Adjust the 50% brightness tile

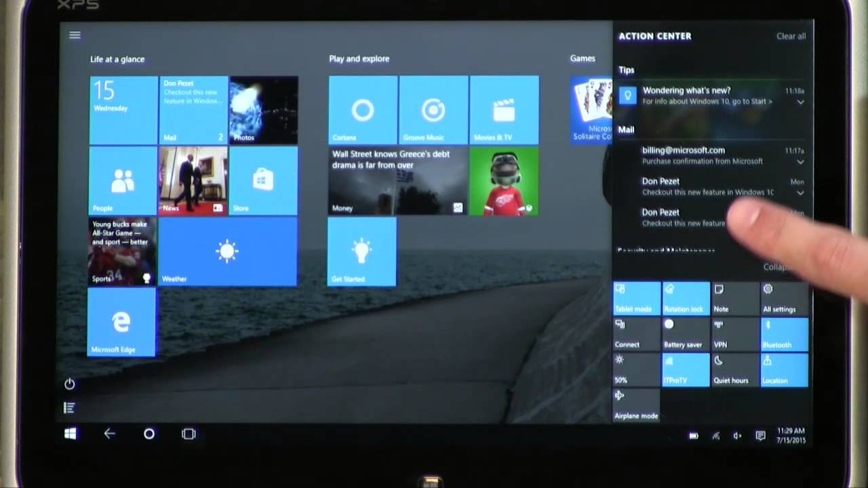pyautogui.click(x=637, y=370)
